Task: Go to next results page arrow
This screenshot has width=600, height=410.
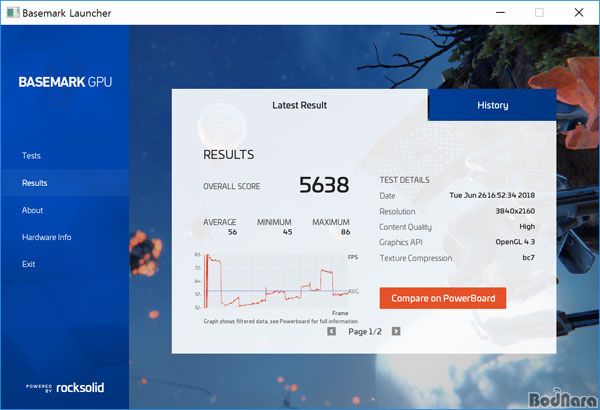Action: (396, 331)
